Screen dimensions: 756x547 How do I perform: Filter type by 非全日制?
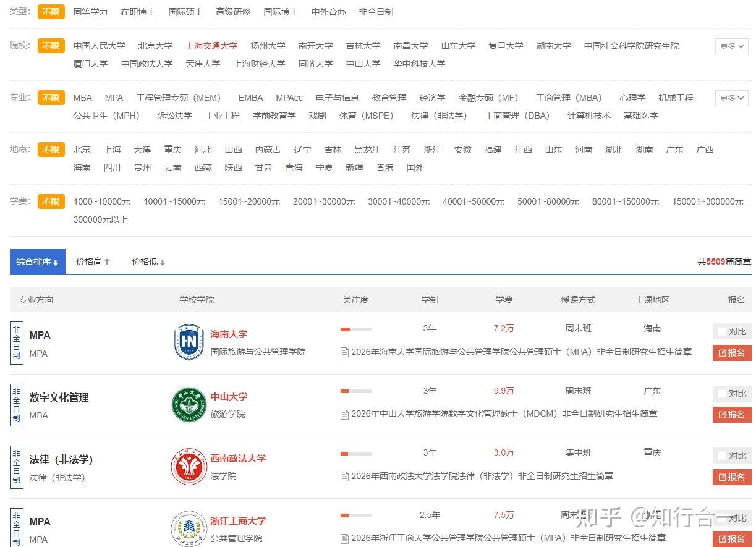tap(376, 12)
